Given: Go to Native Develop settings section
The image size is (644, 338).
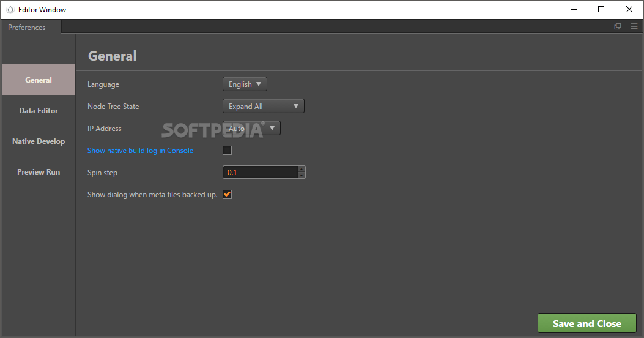Looking at the screenshot, I should [39, 141].
